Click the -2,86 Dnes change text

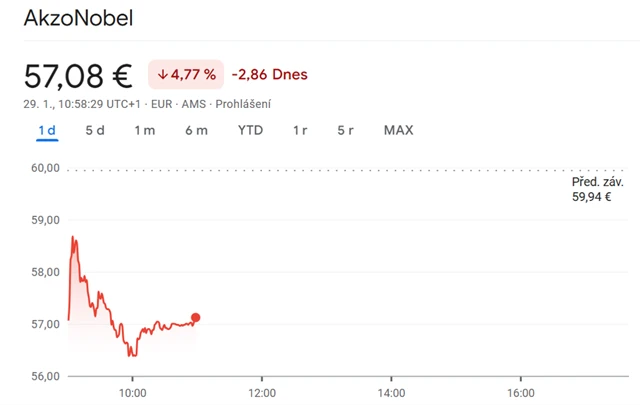269,75
